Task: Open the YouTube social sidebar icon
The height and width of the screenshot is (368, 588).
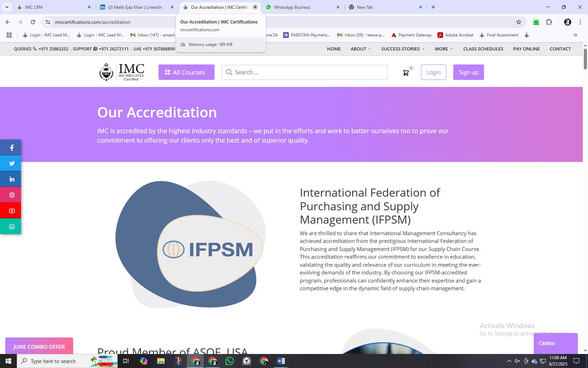Action: 12,211
